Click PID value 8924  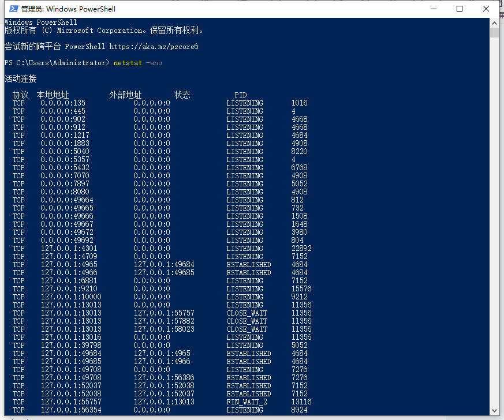[299, 410]
